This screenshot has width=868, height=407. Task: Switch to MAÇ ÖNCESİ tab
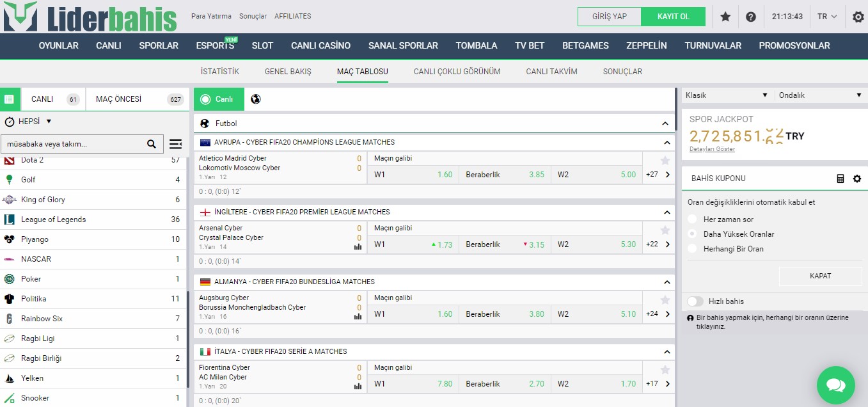coord(138,99)
